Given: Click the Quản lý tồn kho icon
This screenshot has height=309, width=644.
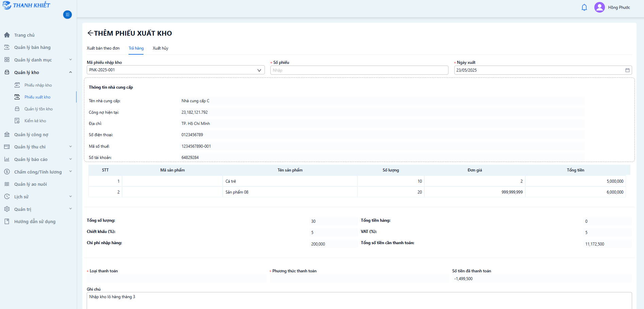Looking at the screenshot, I should point(17,109).
